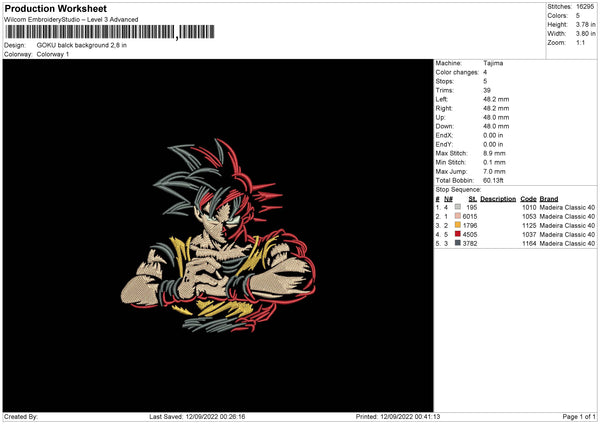Click the Description column header

498,199
